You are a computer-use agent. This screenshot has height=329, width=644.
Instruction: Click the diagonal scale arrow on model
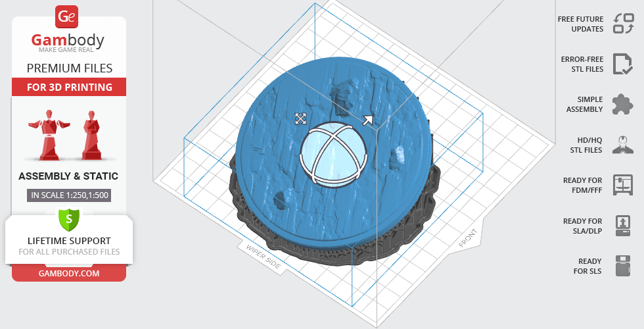(367, 120)
